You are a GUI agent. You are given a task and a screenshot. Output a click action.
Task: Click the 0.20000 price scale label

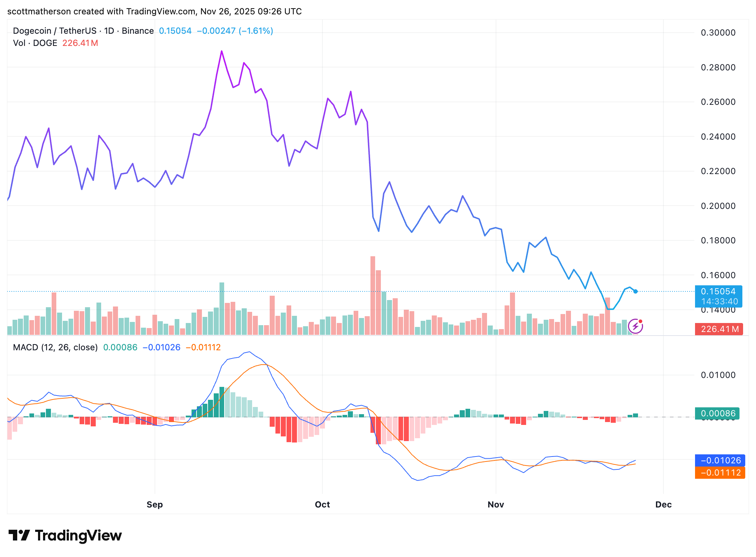[718, 206]
